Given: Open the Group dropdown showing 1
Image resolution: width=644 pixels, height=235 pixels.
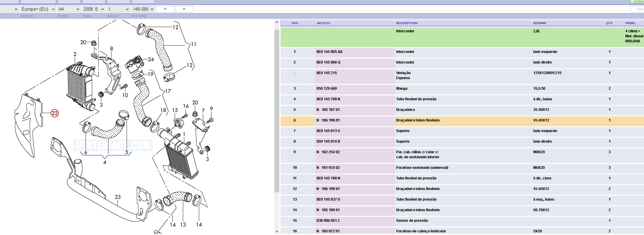Looking at the screenshot, I should tap(119, 9).
